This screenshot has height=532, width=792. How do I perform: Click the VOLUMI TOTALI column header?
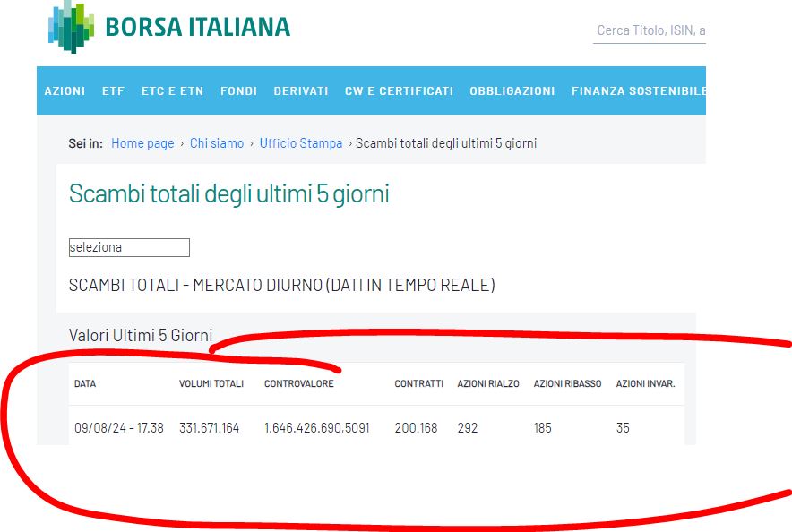coord(211,383)
